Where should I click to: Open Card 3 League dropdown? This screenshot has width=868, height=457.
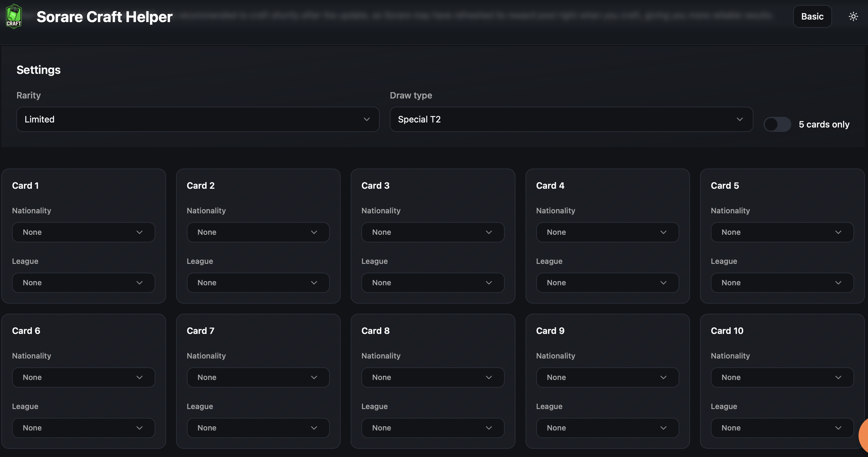coord(433,283)
